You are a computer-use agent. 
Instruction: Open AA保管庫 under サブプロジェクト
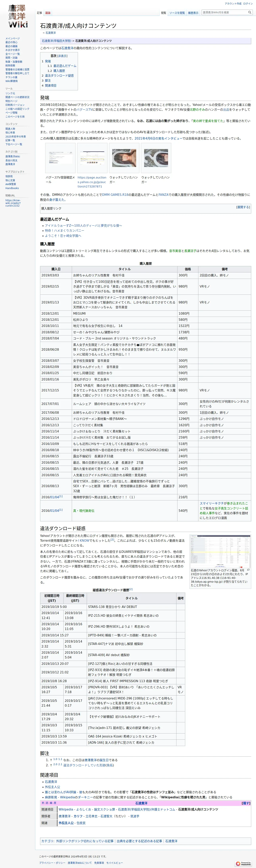tap(11, 184)
